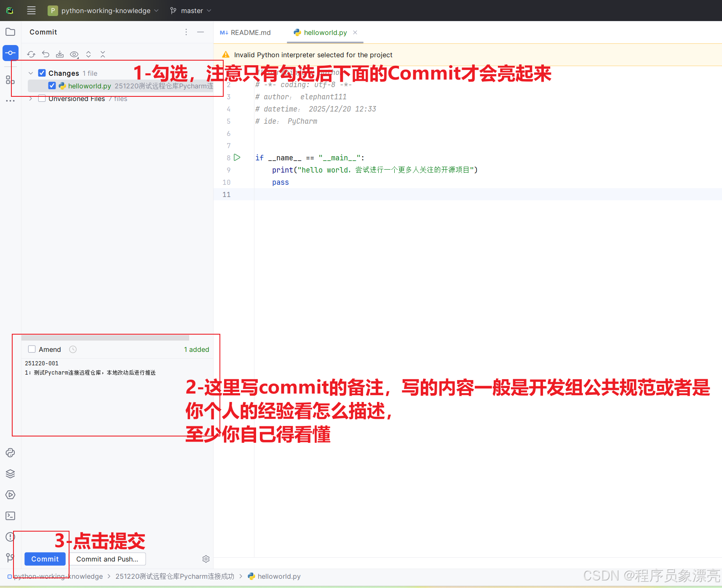This screenshot has width=722, height=588.
Task: Open the python-working-knowledge project dropdown
Action: pyautogui.click(x=103, y=11)
